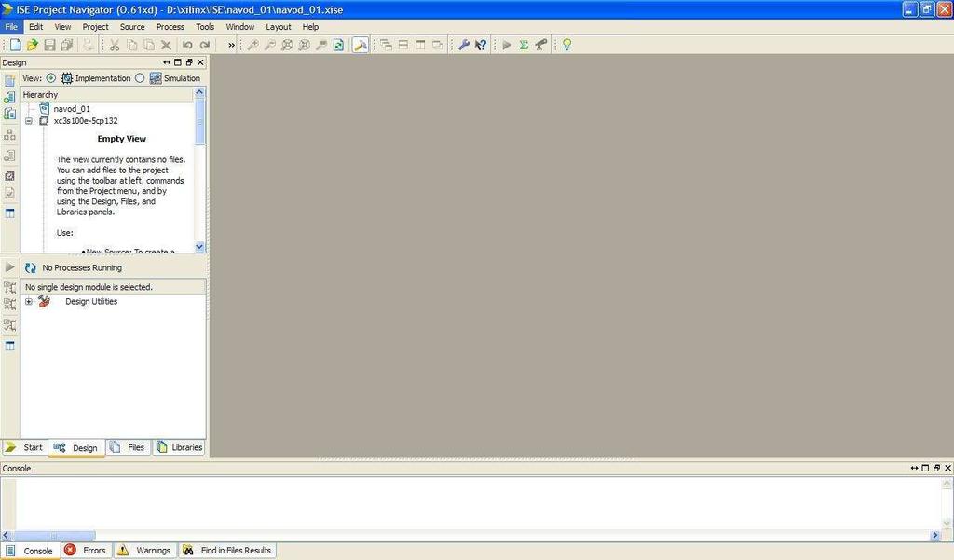Image resolution: width=954 pixels, height=560 pixels.
Task: Open the Edit menu
Action: [36, 27]
